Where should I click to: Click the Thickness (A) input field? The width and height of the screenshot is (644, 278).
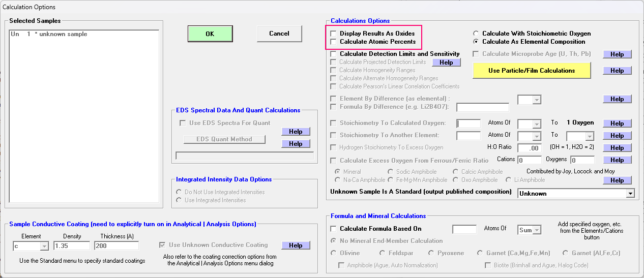(116, 246)
